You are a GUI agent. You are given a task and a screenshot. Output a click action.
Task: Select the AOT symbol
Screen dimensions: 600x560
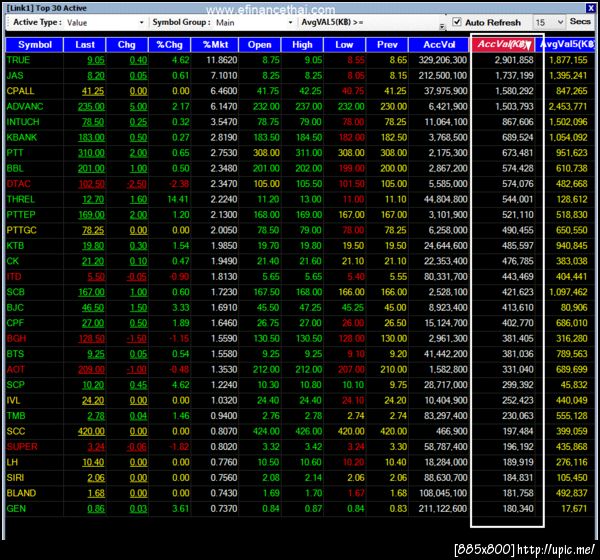click(16, 369)
